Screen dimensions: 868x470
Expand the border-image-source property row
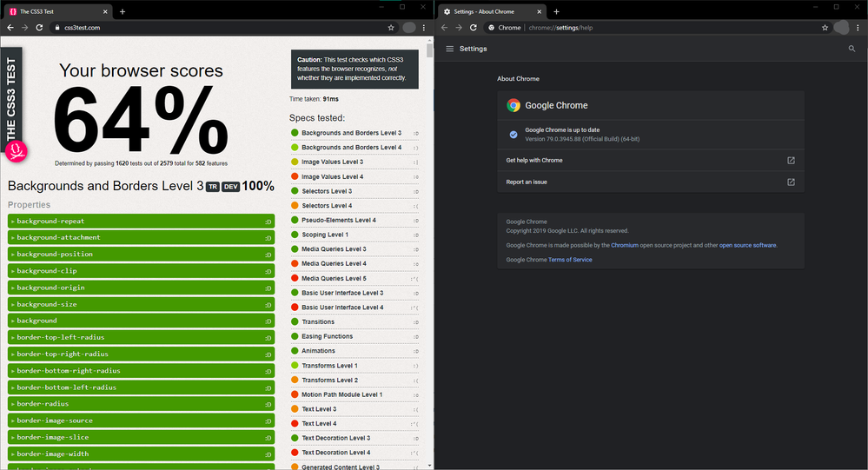tap(141, 420)
